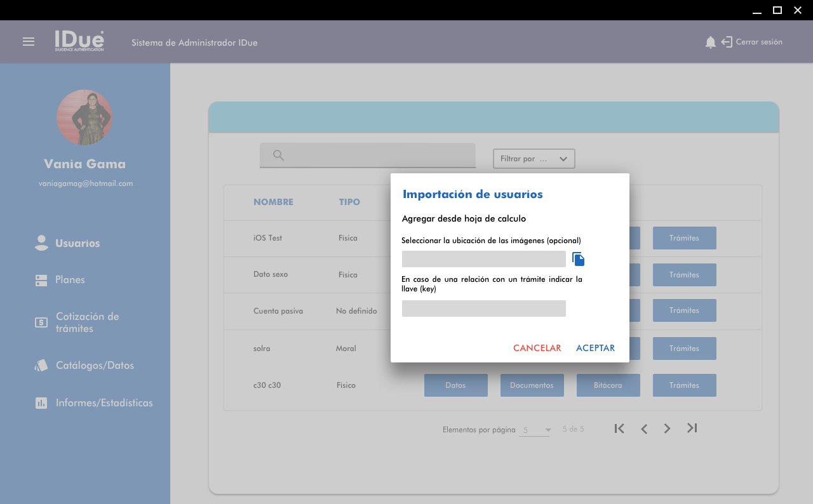This screenshot has height=504, width=813.
Task: Click the file browse icon in dialog
Action: 578,259
